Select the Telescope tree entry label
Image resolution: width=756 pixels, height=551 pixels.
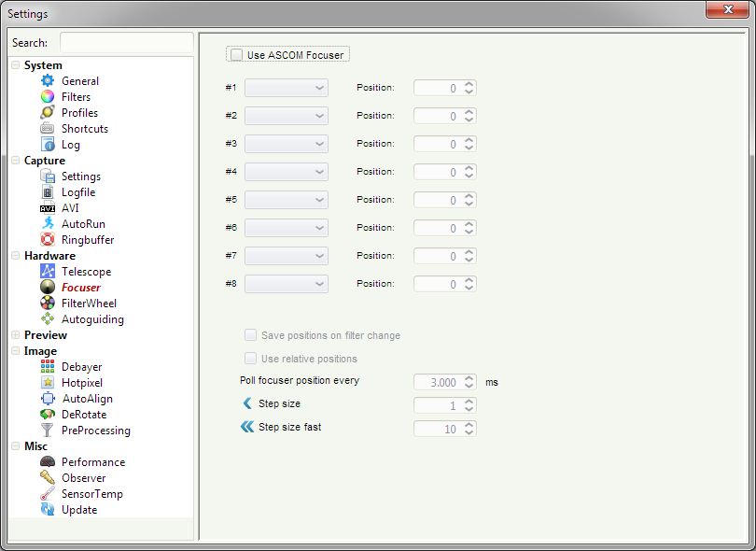point(86,272)
